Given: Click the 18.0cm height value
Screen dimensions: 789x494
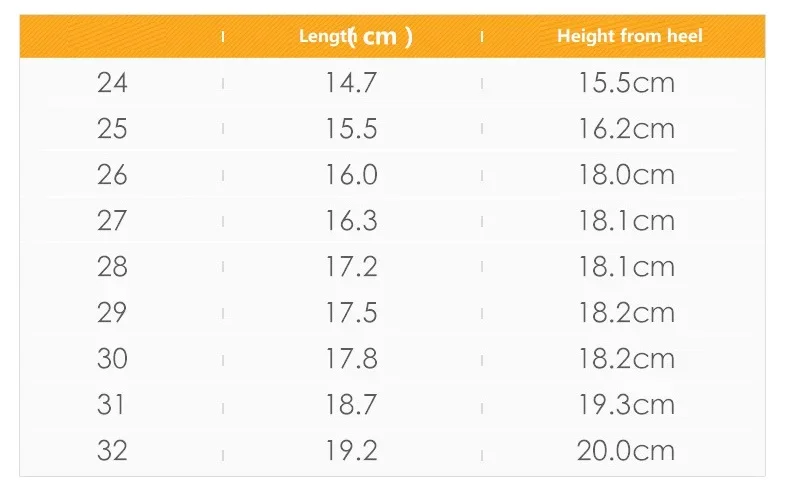Looking at the screenshot, I should [626, 175].
